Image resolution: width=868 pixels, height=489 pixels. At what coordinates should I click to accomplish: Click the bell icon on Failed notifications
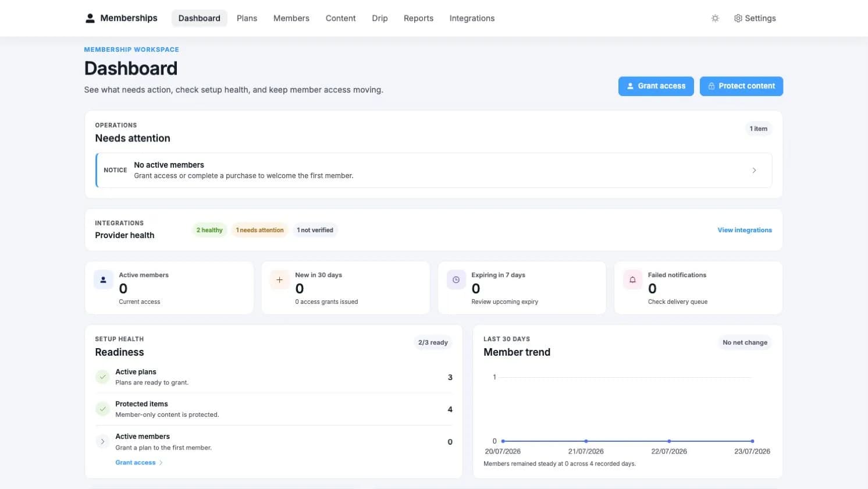tap(632, 280)
